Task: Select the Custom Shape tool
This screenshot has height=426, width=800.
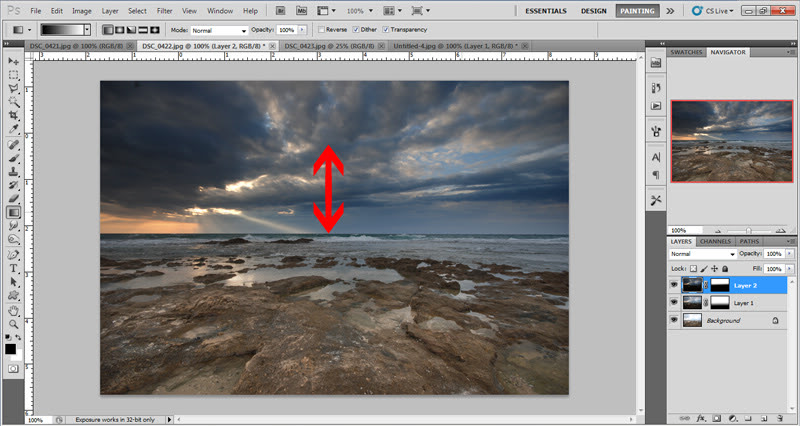Action: (x=13, y=295)
